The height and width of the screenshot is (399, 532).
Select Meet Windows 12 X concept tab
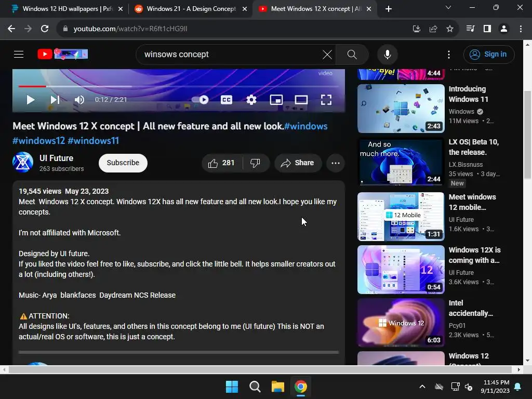314,9
